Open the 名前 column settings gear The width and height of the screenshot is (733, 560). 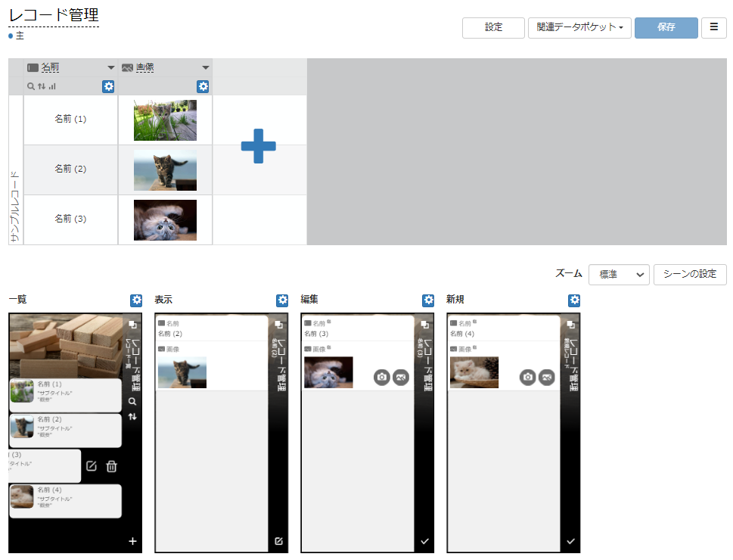pyautogui.click(x=108, y=86)
